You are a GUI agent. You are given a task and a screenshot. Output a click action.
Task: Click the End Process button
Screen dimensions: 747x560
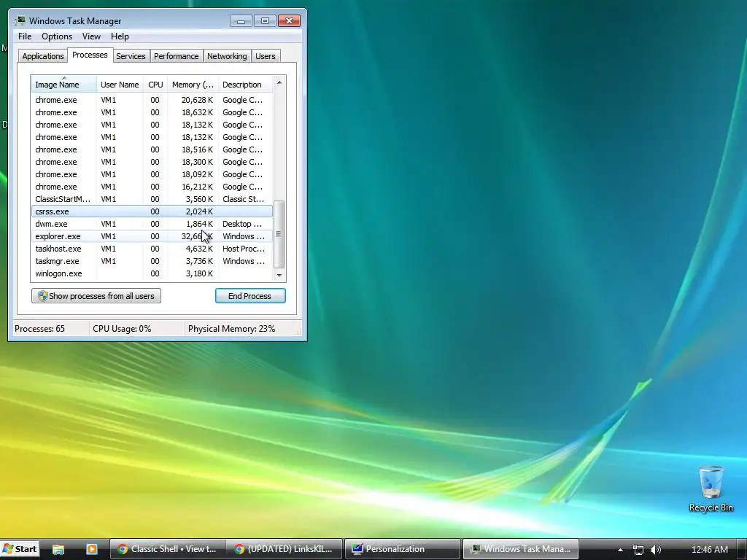250,296
